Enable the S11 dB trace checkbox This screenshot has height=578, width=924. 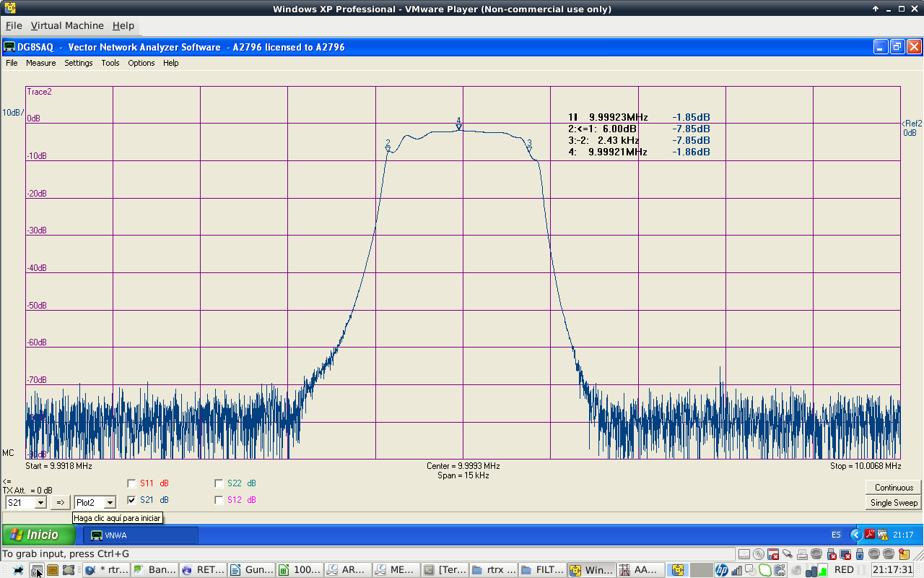(x=131, y=483)
